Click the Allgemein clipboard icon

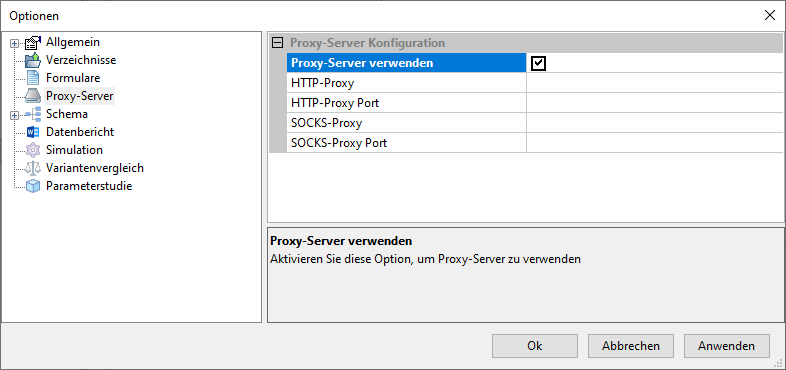point(33,43)
